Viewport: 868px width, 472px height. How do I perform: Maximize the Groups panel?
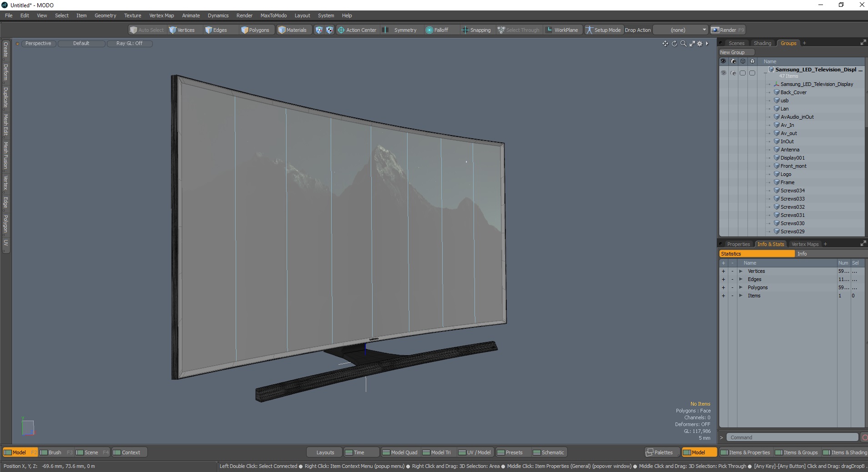pyautogui.click(x=863, y=43)
